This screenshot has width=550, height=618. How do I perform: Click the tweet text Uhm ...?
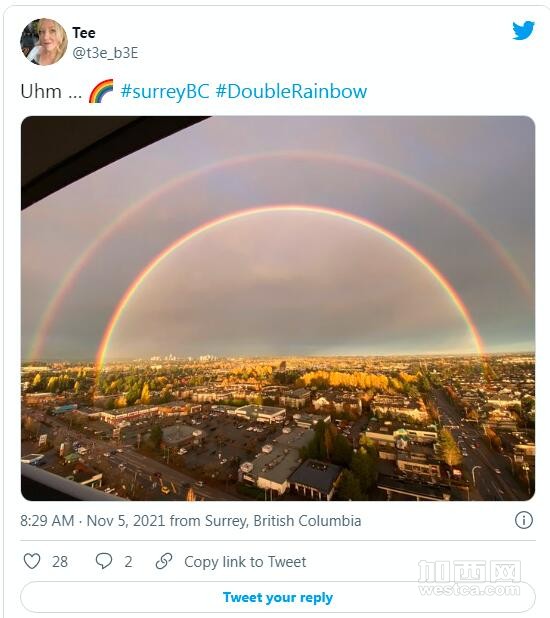click(x=41, y=91)
